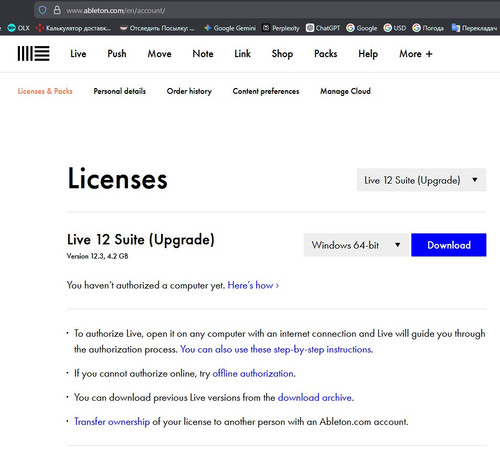500x450 pixels.
Task: Open the Packs menu item
Action: (326, 54)
